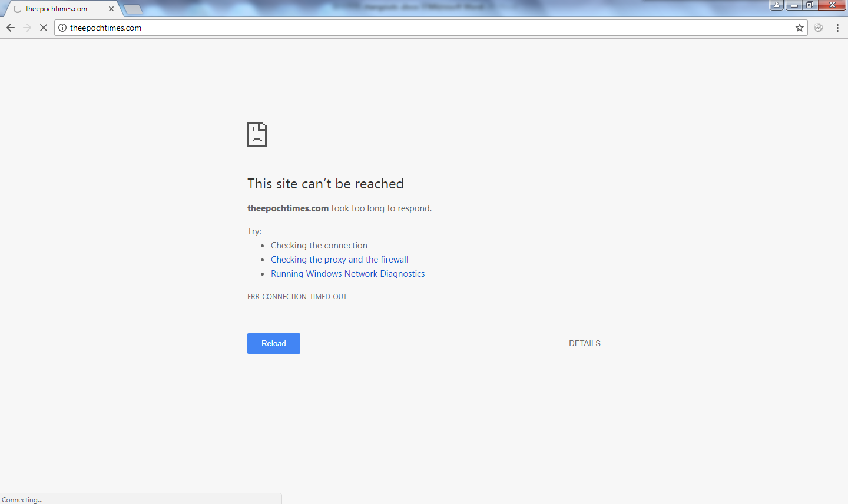
Task: Open Chrome's three-dot menu
Action: 837,28
